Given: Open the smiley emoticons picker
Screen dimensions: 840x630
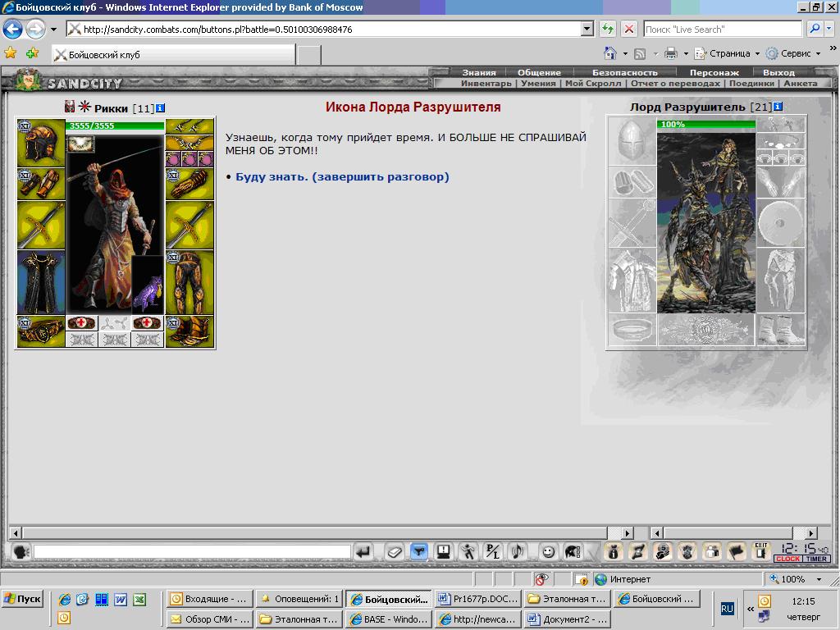Looking at the screenshot, I should [547, 551].
